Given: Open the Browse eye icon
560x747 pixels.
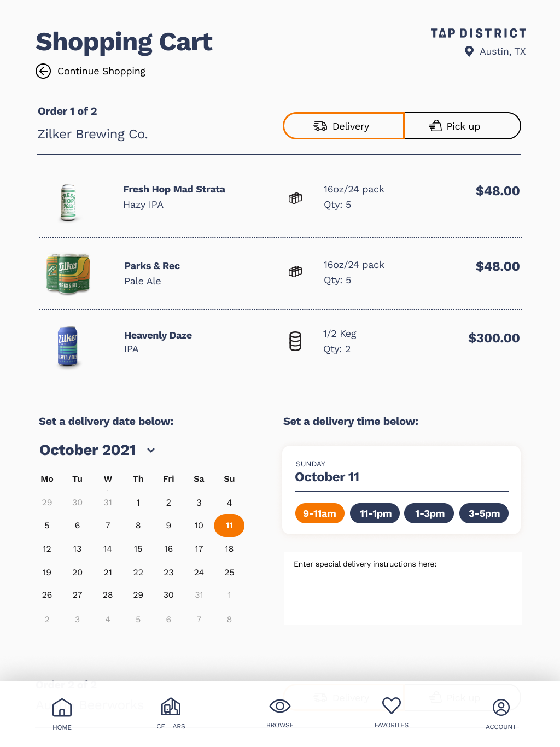Looking at the screenshot, I should pos(280,707).
